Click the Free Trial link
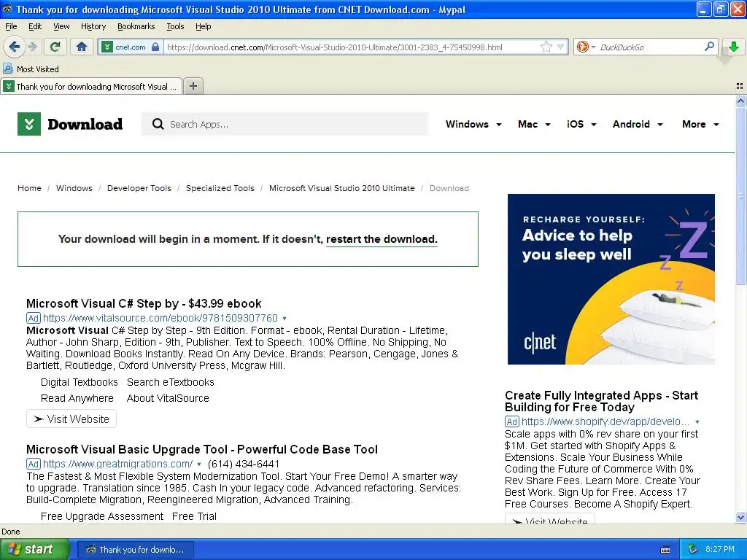The height and width of the screenshot is (560, 747). tap(194, 516)
